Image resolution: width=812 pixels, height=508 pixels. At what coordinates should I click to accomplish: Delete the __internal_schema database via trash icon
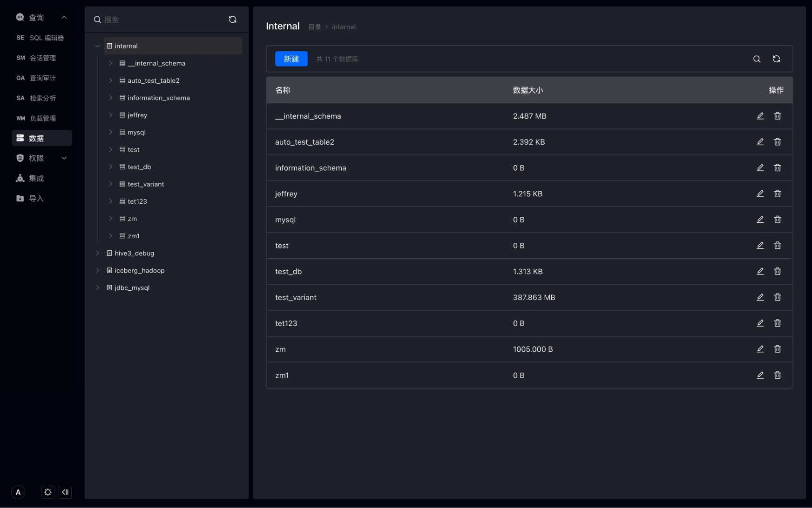click(778, 116)
